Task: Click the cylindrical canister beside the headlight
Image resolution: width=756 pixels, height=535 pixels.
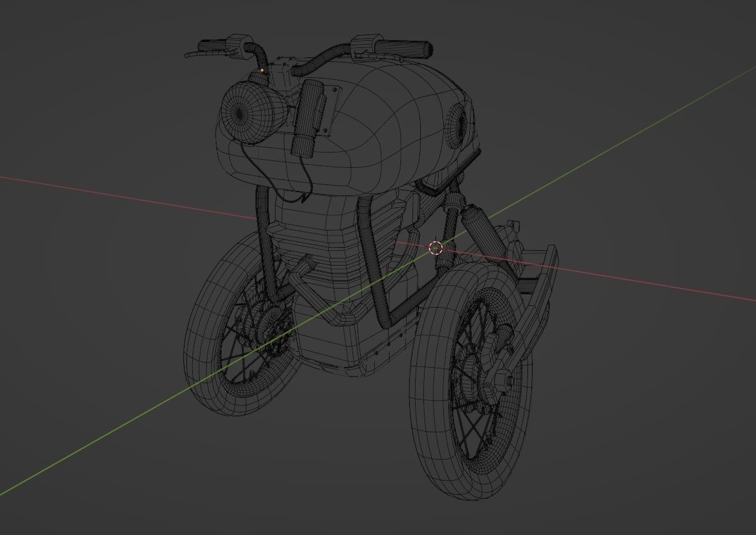Action: point(308,118)
